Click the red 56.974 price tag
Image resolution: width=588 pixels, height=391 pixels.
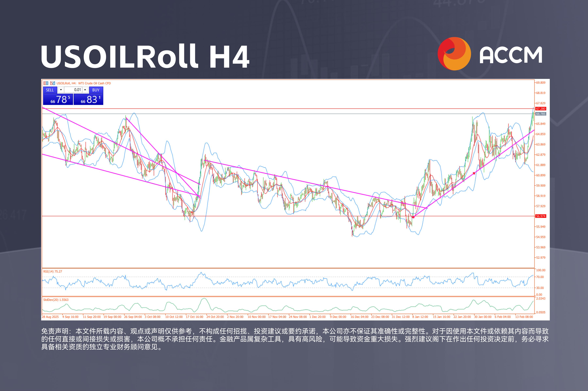(x=541, y=216)
